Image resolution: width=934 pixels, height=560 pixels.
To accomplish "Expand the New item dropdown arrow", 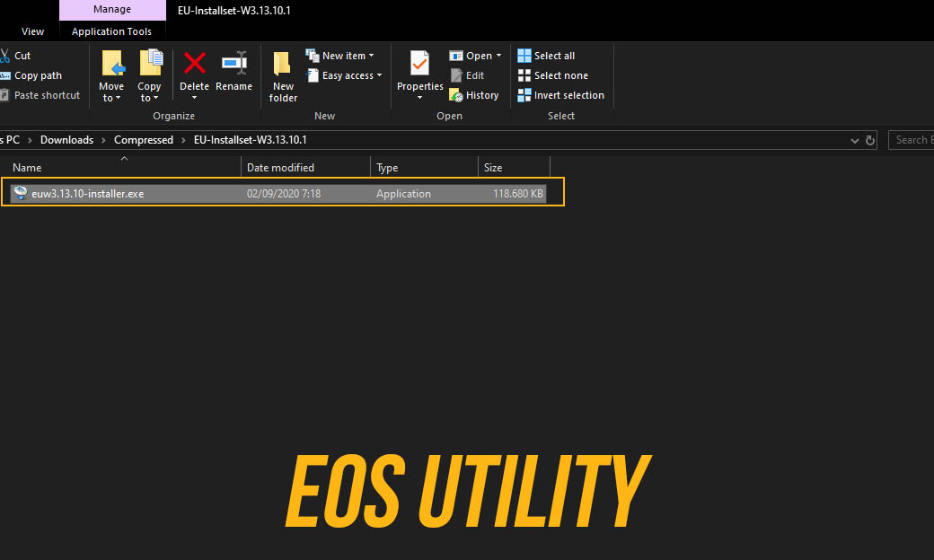I will click(371, 56).
